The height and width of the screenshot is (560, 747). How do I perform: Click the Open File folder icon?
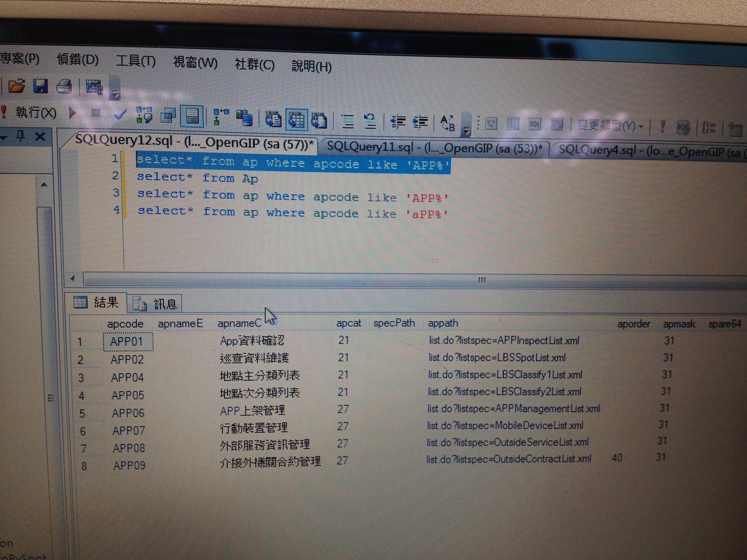(x=17, y=86)
